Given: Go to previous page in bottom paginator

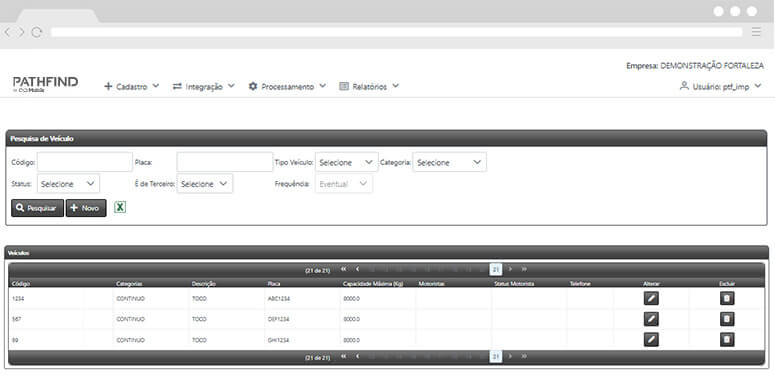Looking at the screenshot, I should coord(357,356).
